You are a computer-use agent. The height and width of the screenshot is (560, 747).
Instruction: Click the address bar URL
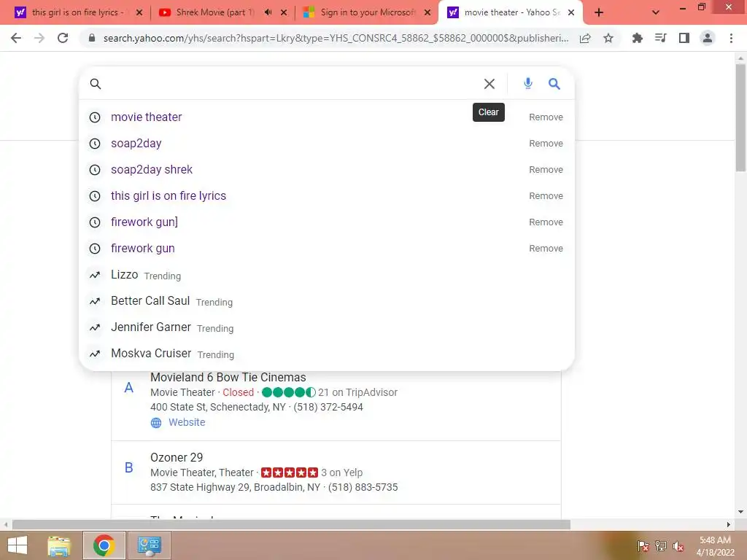(336, 38)
